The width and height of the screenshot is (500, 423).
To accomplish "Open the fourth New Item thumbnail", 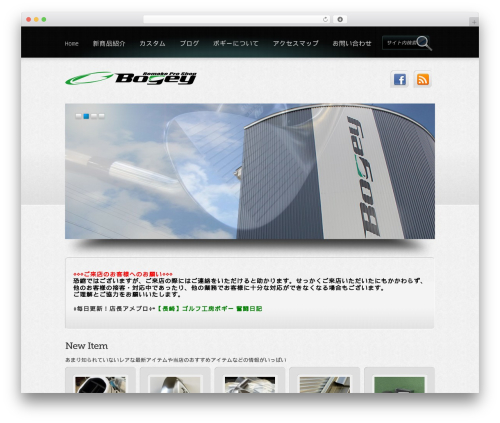I will tap(325, 385).
